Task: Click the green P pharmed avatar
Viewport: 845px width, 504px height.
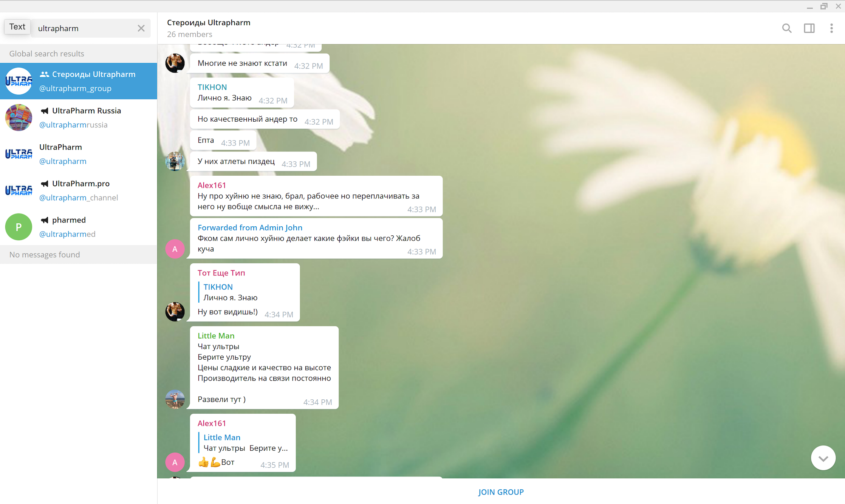Action: (19, 227)
